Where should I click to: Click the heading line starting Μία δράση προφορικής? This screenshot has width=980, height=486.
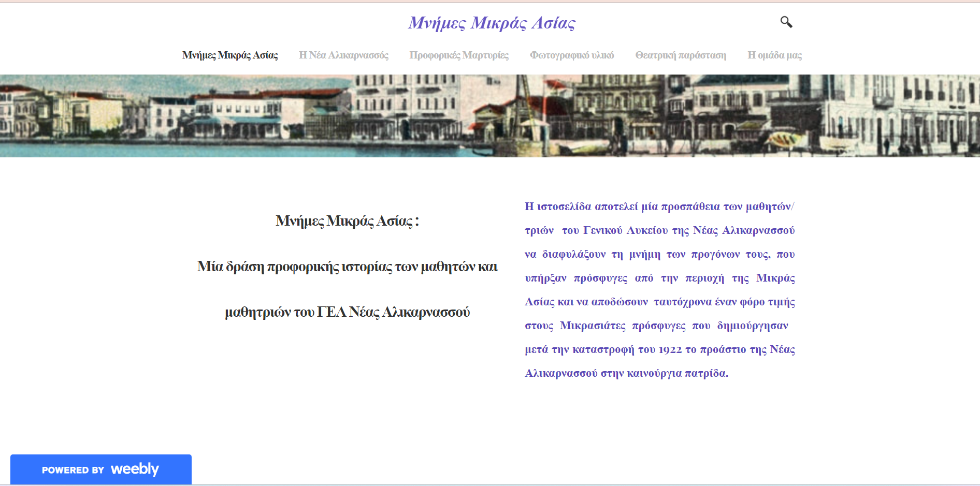[x=347, y=267]
